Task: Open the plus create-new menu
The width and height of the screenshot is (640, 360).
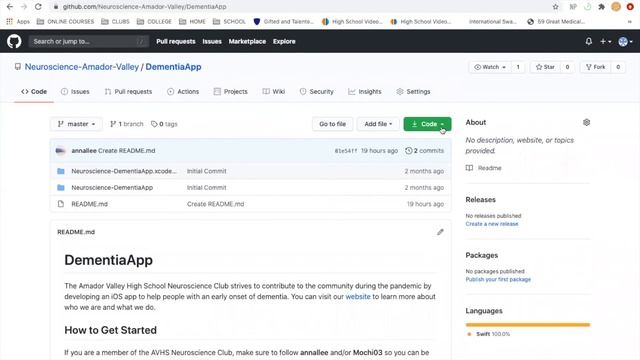Action: [x=605, y=41]
